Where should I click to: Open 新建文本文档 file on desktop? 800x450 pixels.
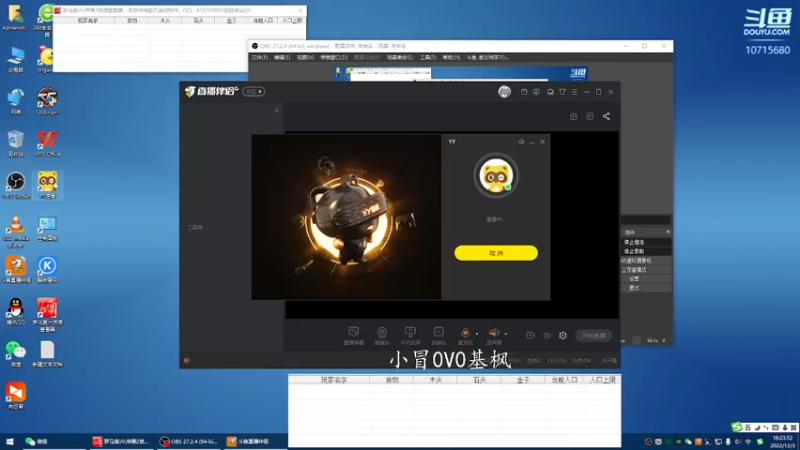coord(47,354)
